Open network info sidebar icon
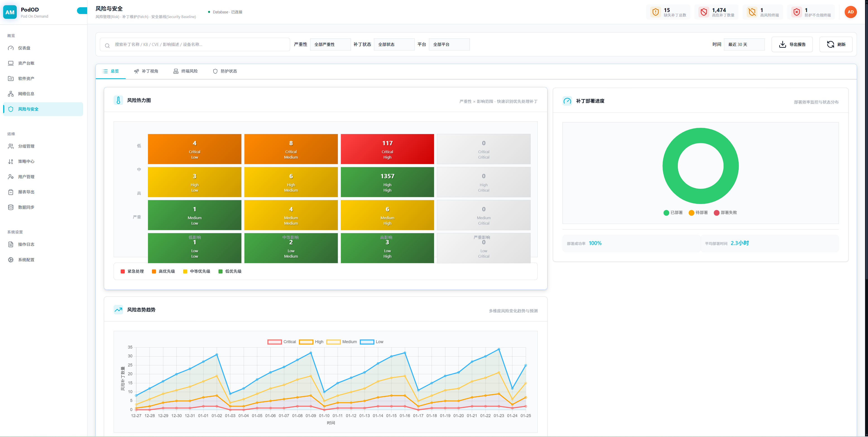 [11, 94]
